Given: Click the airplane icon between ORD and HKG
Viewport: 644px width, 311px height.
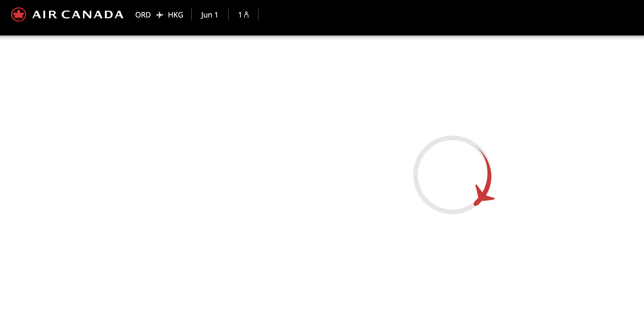Looking at the screenshot, I should click(160, 15).
